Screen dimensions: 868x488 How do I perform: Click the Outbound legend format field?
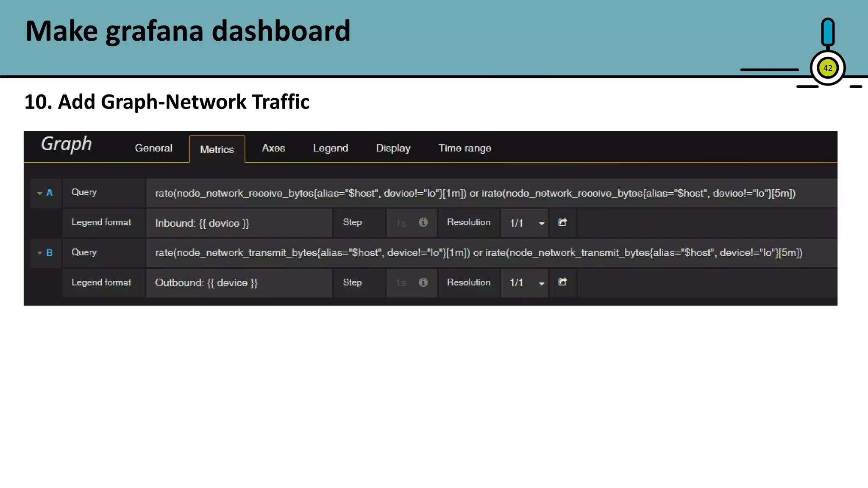(x=239, y=283)
